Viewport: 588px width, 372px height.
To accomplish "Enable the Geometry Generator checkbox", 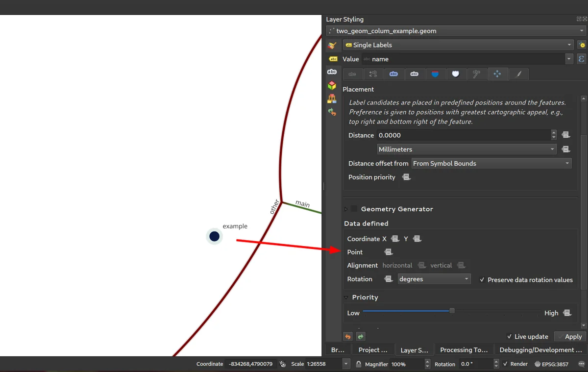I will click(x=354, y=209).
